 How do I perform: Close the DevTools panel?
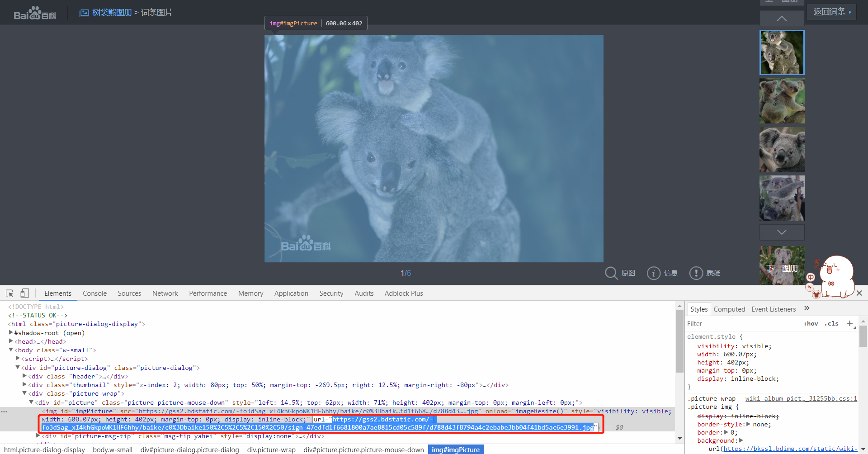[859, 293]
